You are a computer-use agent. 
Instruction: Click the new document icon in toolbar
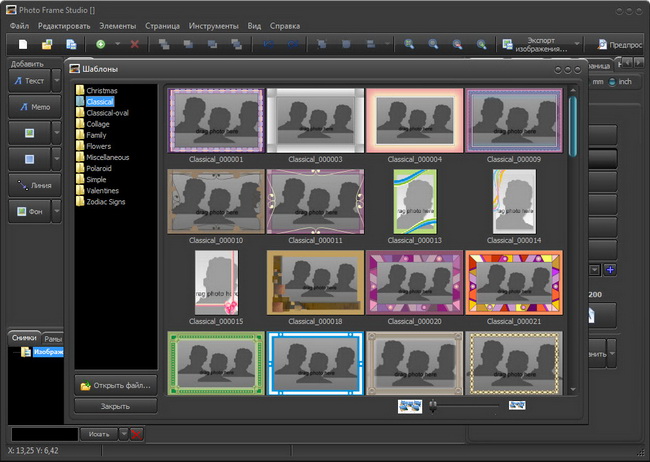click(21, 45)
